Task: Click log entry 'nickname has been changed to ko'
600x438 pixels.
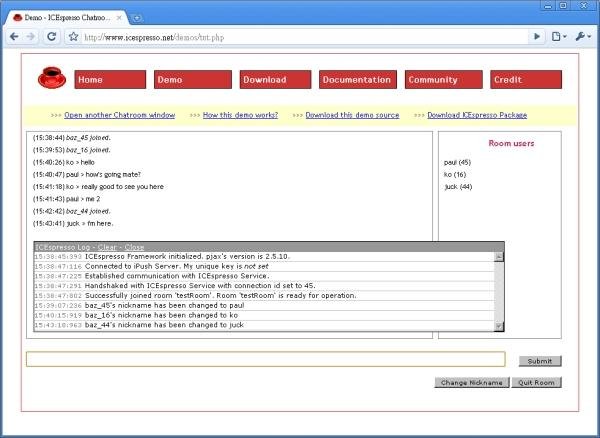Action: [x=264, y=315]
